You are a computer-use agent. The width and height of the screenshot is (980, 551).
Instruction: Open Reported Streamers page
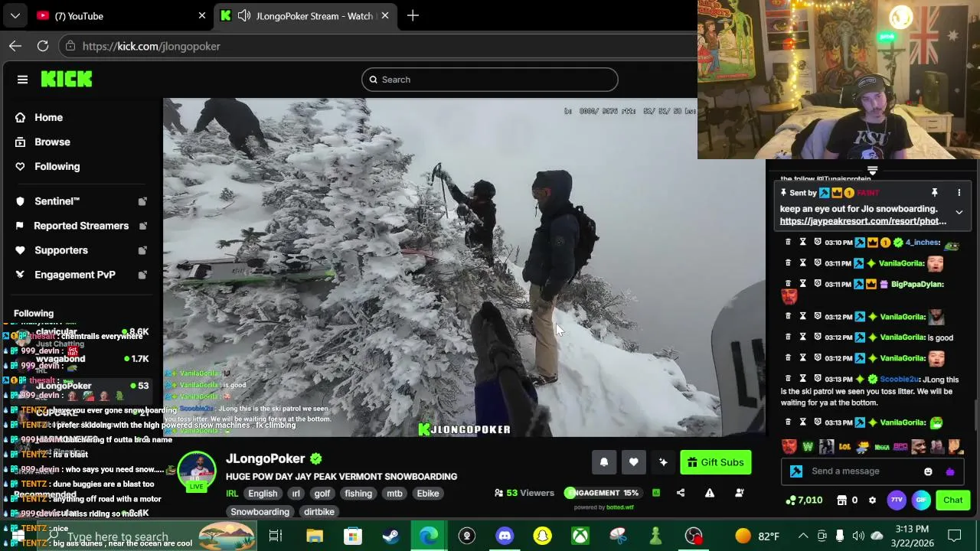pos(80,226)
